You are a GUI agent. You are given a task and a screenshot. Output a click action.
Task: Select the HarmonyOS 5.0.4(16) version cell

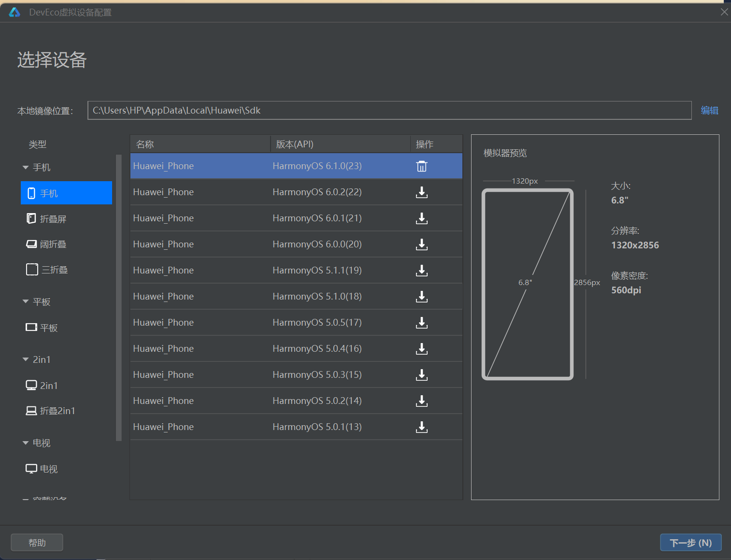click(317, 348)
